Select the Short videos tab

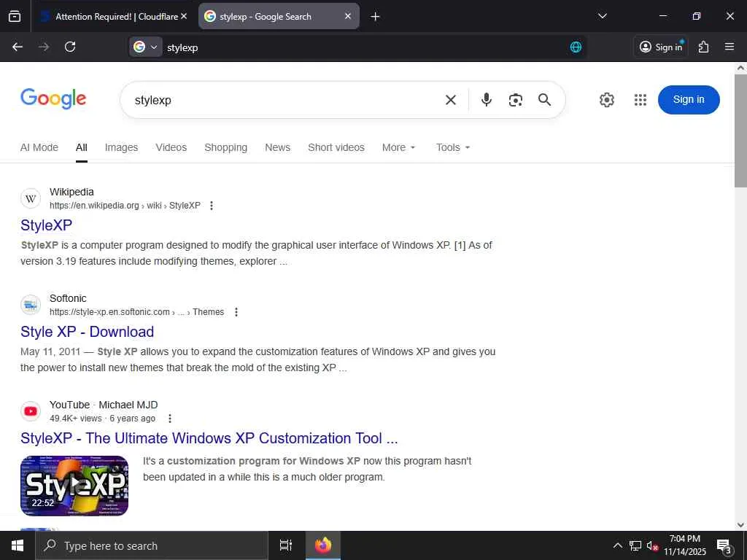336,147
